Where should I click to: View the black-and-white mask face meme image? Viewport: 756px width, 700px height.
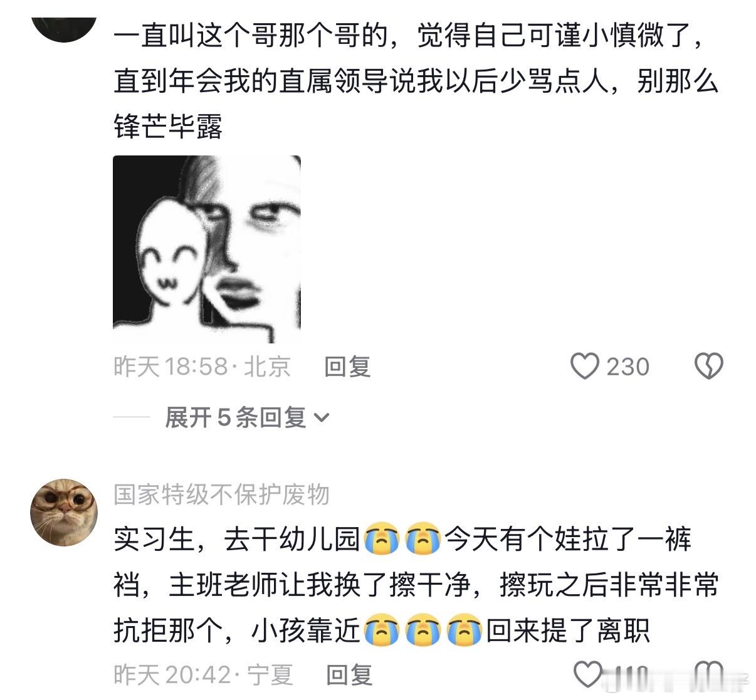[207, 249]
